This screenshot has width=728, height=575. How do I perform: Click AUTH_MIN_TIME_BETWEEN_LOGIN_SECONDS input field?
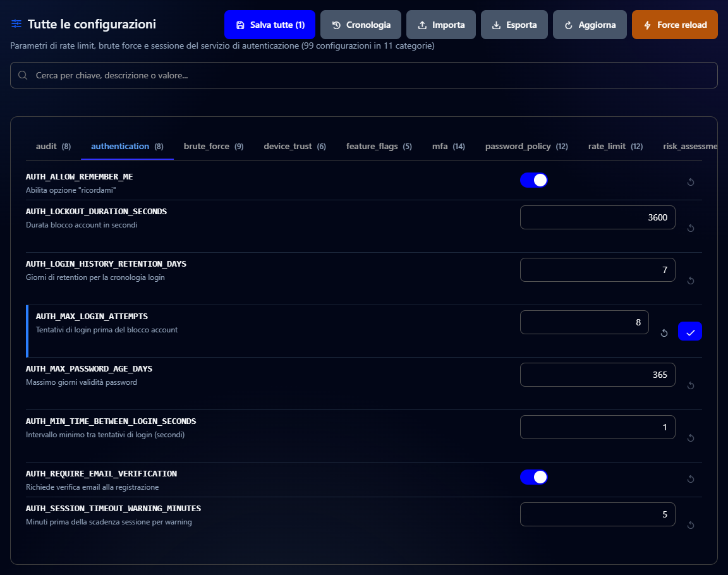click(x=598, y=427)
